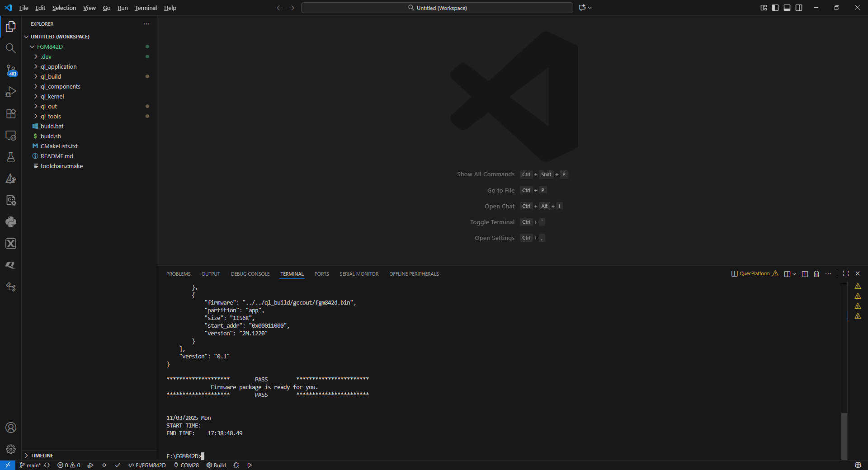This screenshot has width=868, height=470.
Task: Expand the ql_application folder
Action: click(x=58, y=66)
